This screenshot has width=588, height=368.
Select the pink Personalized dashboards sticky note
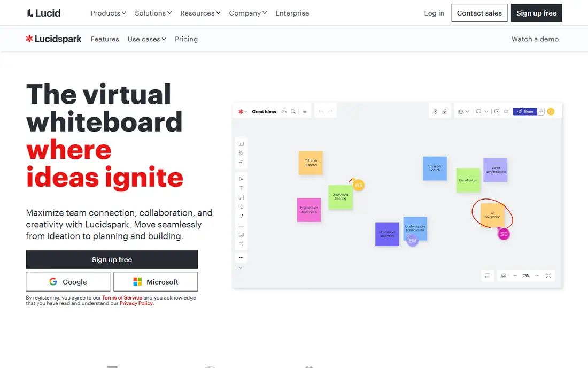click(x=309, y=210)
